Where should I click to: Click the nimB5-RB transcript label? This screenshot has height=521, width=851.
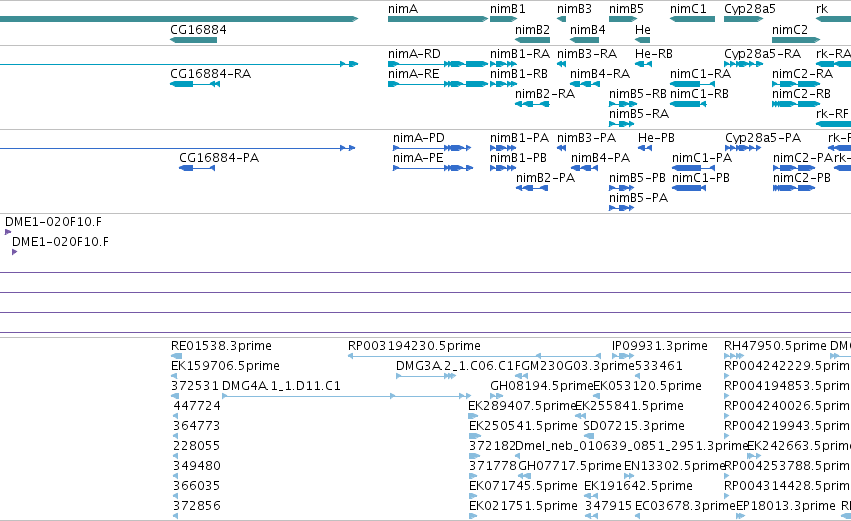tap(638, 94)
